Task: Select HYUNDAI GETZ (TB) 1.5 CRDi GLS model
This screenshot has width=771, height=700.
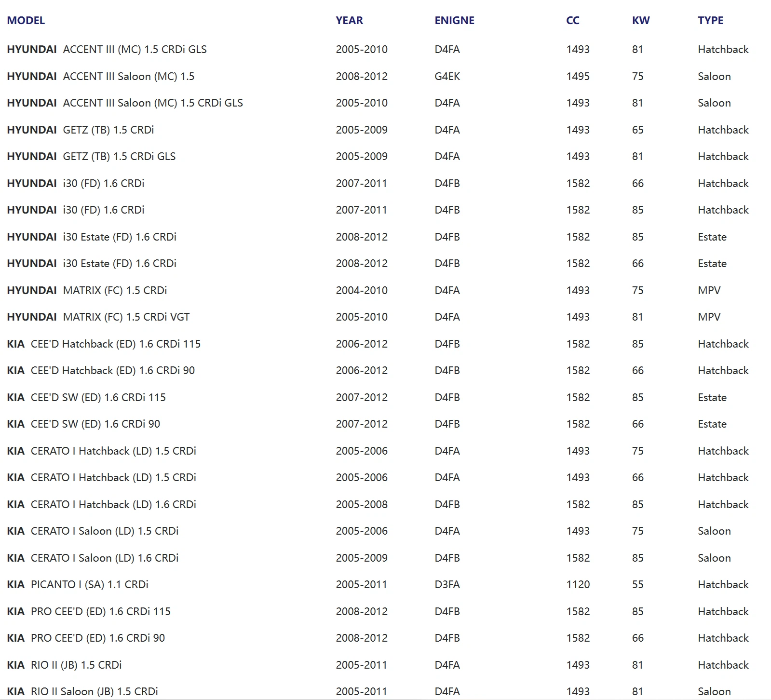Action: [x=91, y=156]
